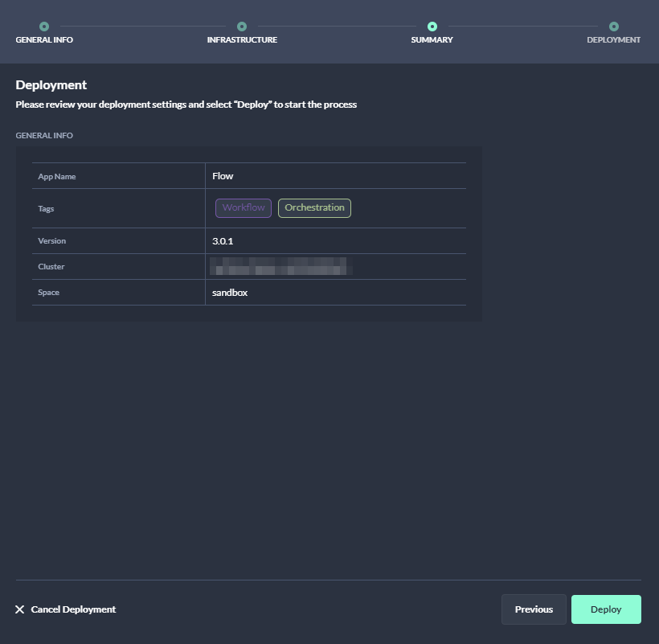
Task: Click the blurred Cluster value
Action: point(278,266)
